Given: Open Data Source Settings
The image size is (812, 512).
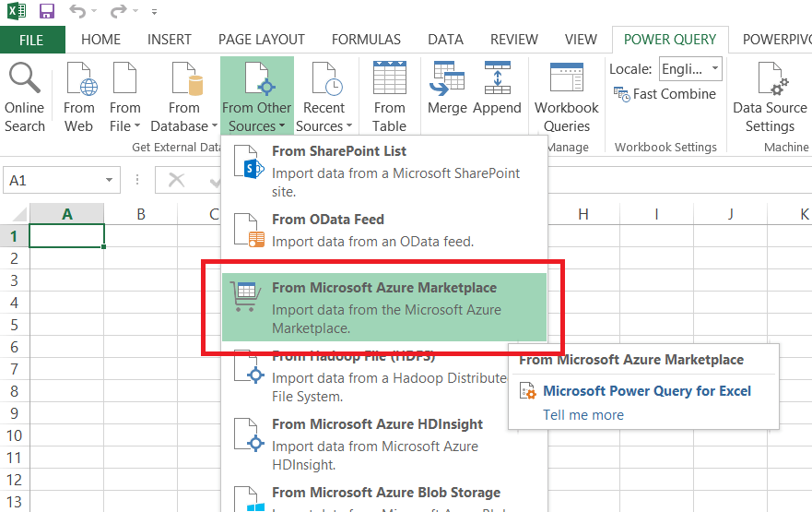Looking at the screenshot, I should 770,97.
